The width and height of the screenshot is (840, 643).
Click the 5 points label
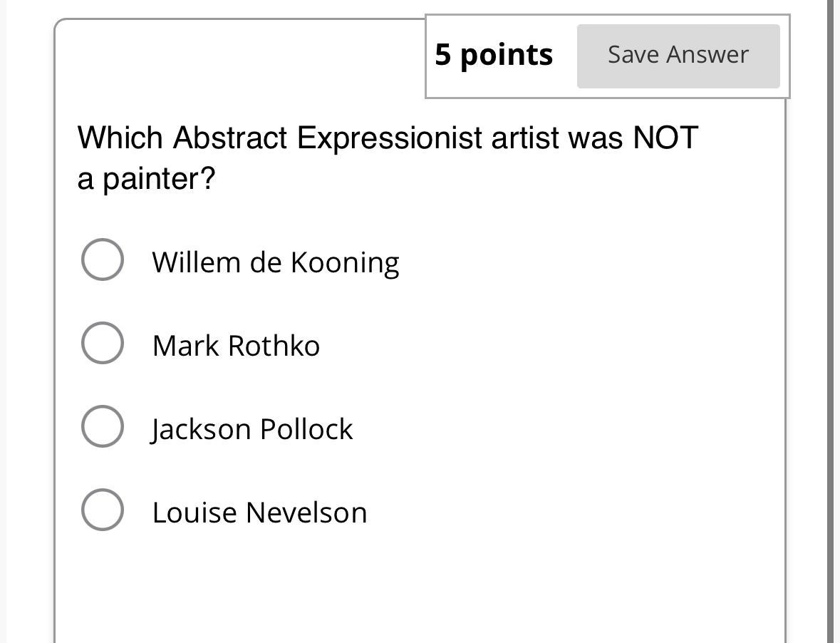coord(494,54)
